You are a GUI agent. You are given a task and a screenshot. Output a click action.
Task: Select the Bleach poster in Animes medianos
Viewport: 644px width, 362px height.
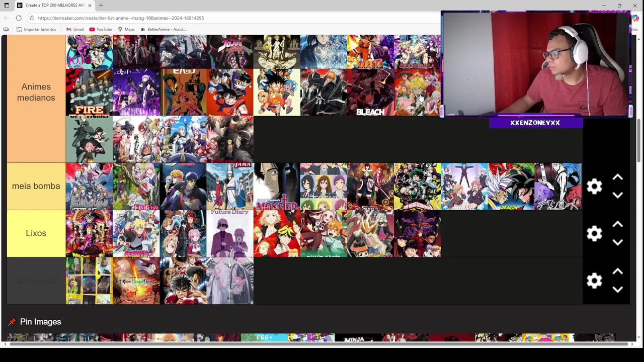(370, 93)
